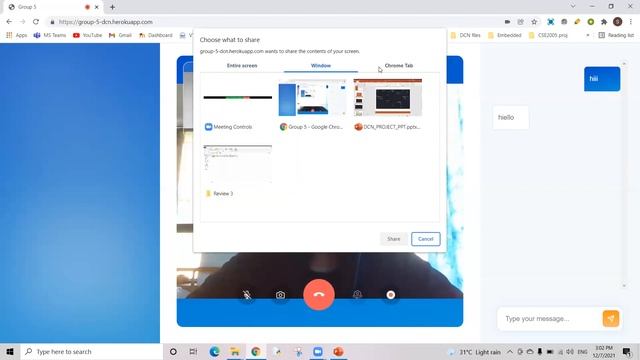Start recording with the record button
Viewport: 640px width, 360px height.
[x=391, y=295]
